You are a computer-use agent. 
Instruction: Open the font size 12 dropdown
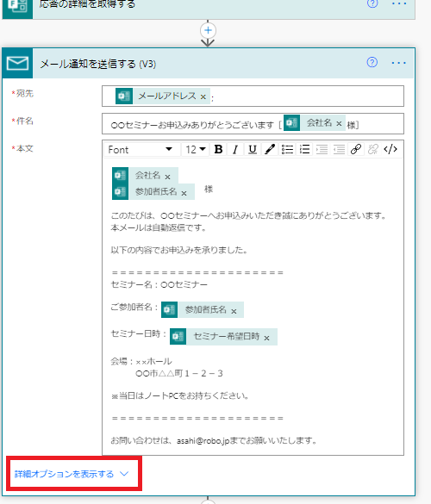tap(195, 149)
